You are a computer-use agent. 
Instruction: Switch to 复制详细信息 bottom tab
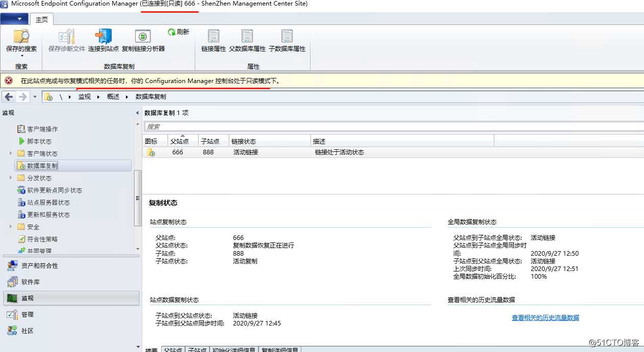(x=280, y=349)
